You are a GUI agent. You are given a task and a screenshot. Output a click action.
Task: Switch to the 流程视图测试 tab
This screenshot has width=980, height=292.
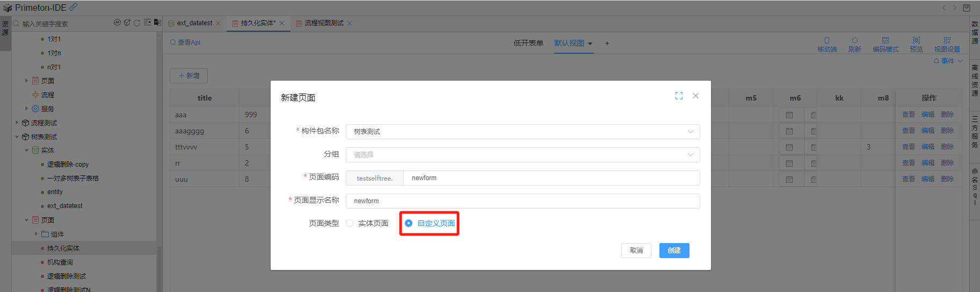tap(324, 23)
